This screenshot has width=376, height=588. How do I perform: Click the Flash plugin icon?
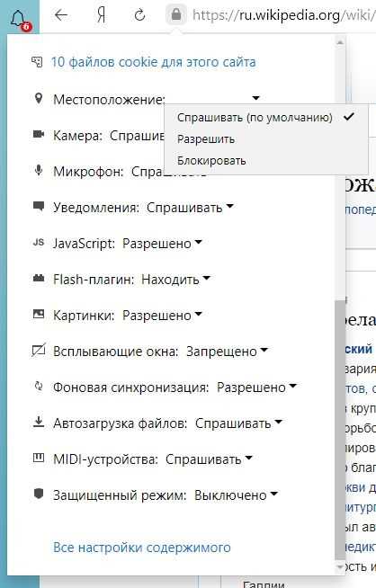tap(39, 278)
